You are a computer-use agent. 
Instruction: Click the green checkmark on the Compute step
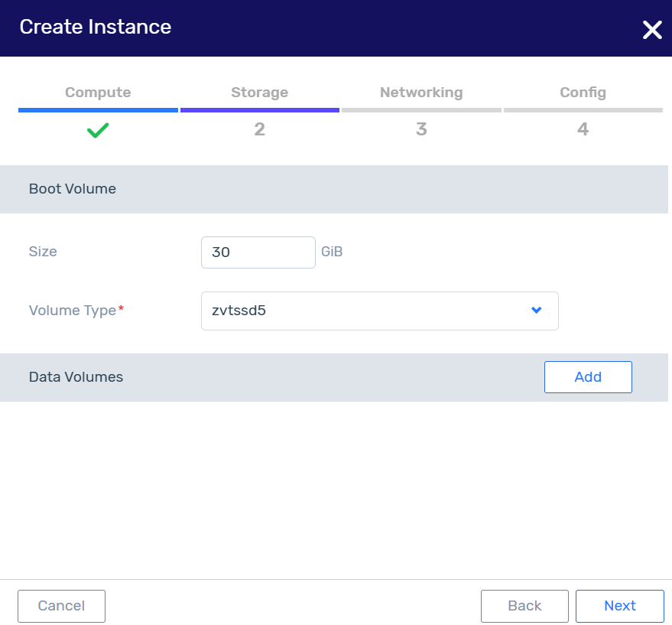97,129
